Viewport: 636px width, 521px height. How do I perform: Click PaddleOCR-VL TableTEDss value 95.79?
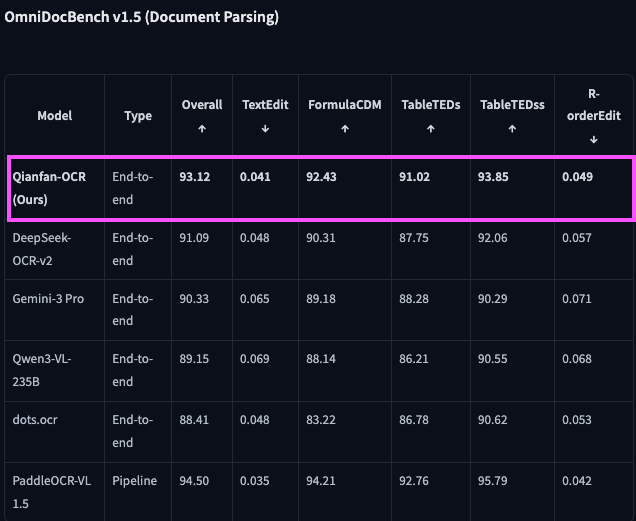pyautogui.click(x=492, y=481)
